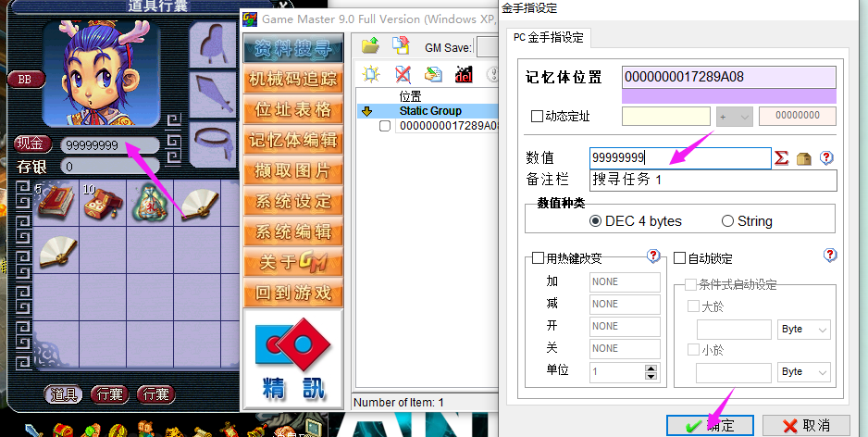
Task: Open the help icon beside 自动锁定
Action: 829,255
